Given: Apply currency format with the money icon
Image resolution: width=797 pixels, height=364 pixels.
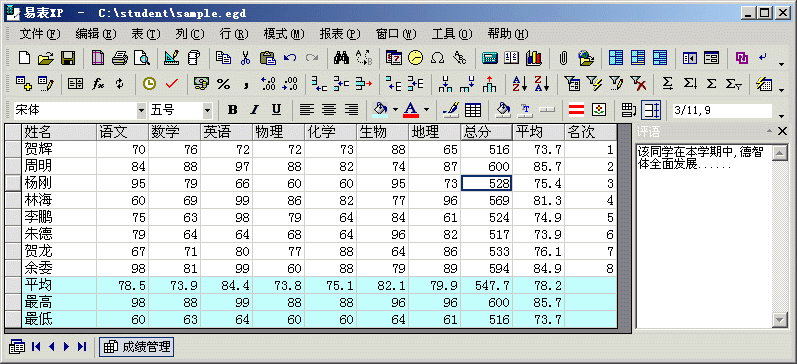Looking at the screenshot, I should click(x=201, y=84).
